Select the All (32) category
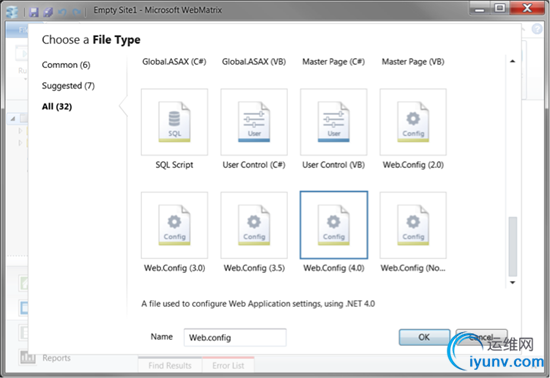 pyautogui.click(x=57, y=106)
